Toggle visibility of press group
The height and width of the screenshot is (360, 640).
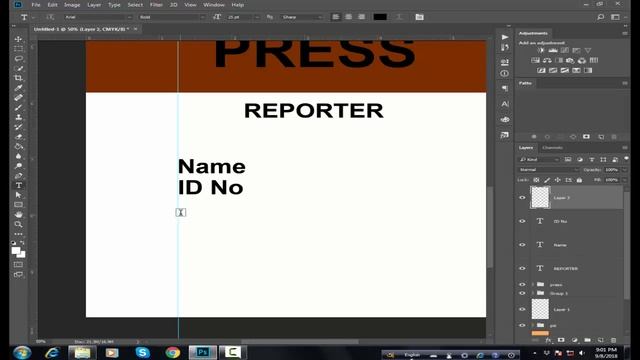pyautogui.click(x=522, y=284)
